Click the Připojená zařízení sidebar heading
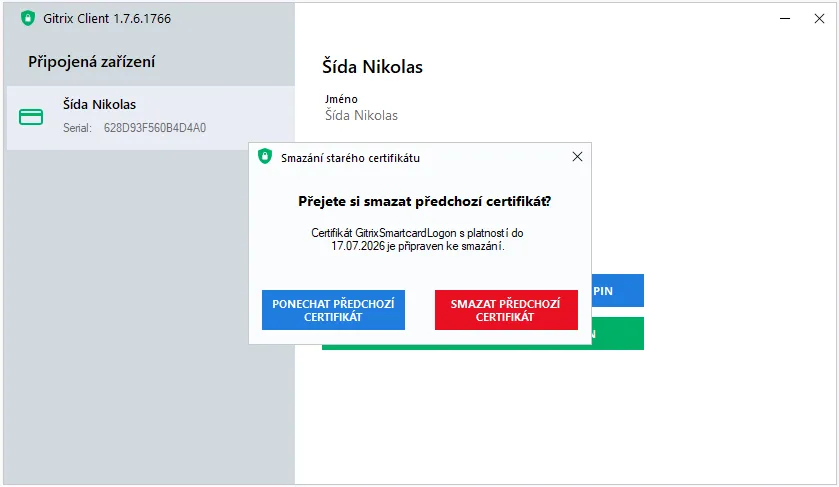 tap(91, 62)
